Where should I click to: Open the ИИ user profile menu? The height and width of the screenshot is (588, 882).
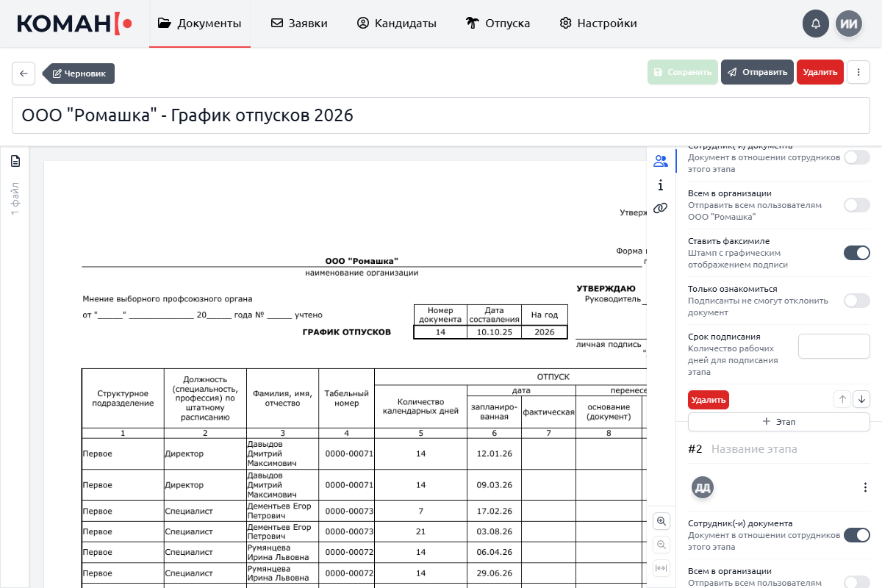pyautogui.click(x=849, y=24)
